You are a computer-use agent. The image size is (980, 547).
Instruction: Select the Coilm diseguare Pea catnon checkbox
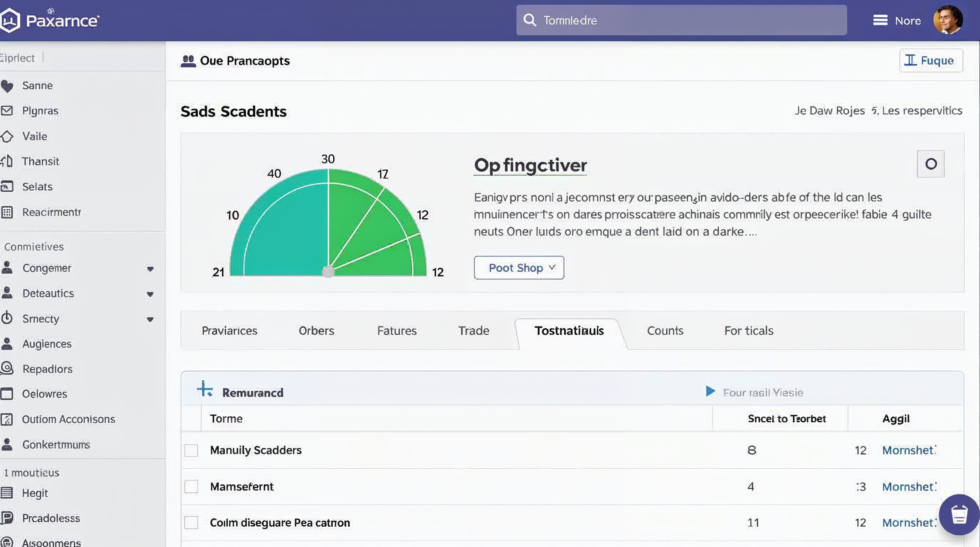pos(191,523)
